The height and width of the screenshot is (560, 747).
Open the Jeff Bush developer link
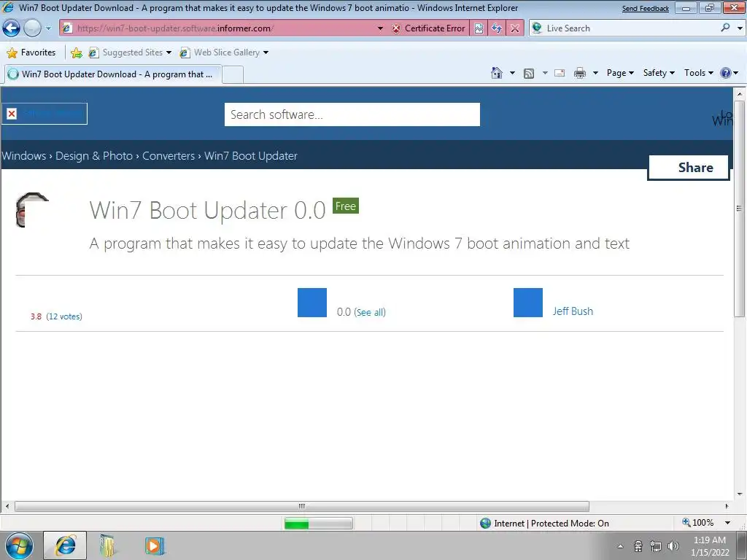coord(573,311)
